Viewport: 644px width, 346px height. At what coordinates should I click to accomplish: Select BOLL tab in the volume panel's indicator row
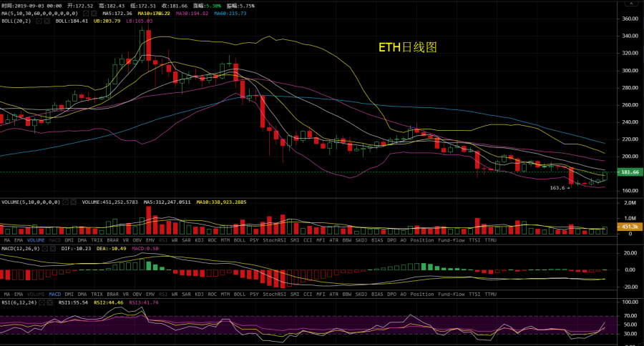(240, 240)
